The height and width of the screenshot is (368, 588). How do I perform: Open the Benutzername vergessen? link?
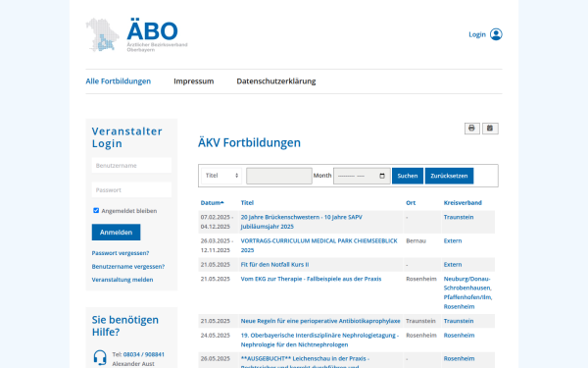(x=128, y=266)
